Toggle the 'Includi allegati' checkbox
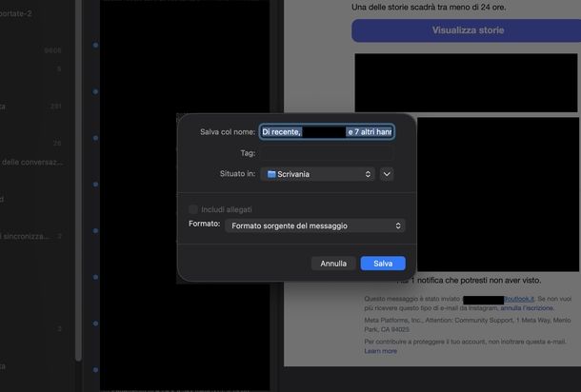This screenshot has height=392, width=581. 193,209
